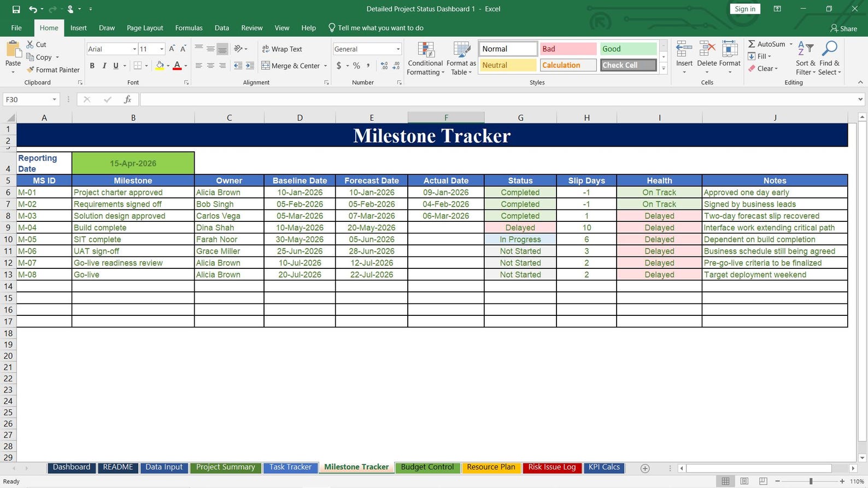Open Conditional Formatting menu
The height and width of the screenshot is (488, 868).
[425, 58]
